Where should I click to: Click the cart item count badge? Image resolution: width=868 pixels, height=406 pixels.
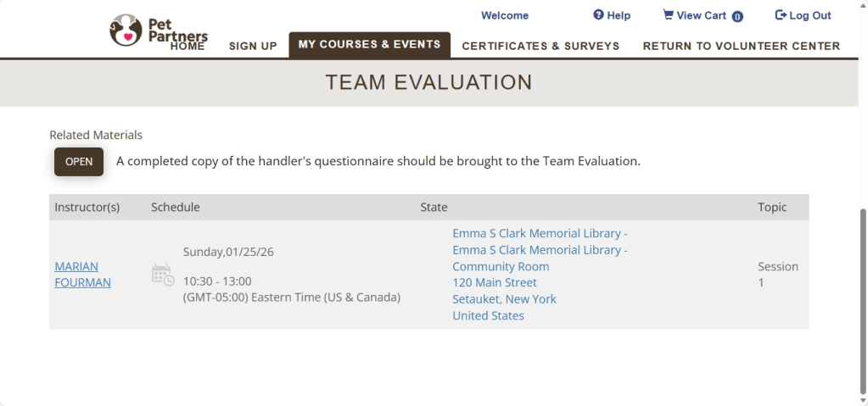point(737,16)
